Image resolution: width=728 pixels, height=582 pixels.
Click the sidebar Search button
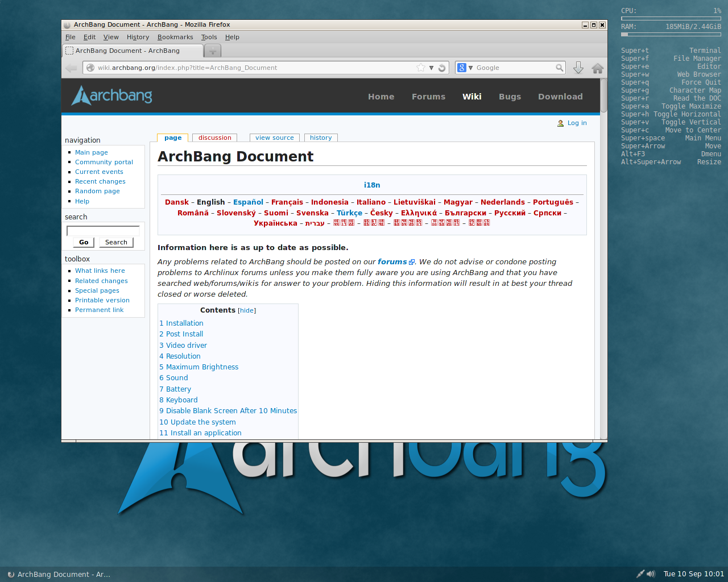coord(116,242)
